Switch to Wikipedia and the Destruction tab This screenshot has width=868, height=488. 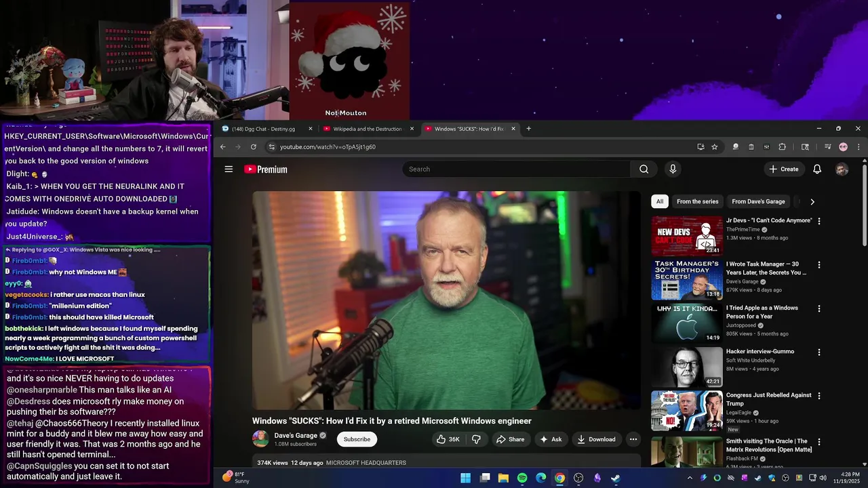[367, 129]
